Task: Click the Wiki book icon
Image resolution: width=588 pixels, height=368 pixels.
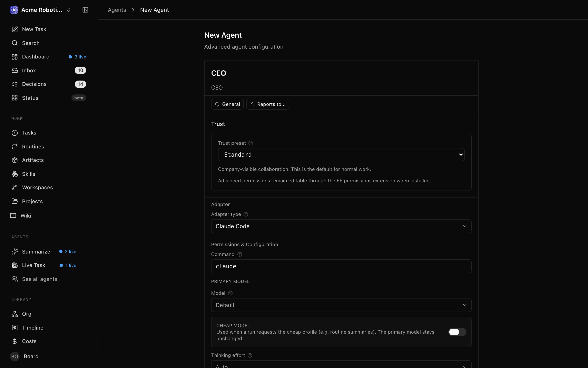Action: 13,216
